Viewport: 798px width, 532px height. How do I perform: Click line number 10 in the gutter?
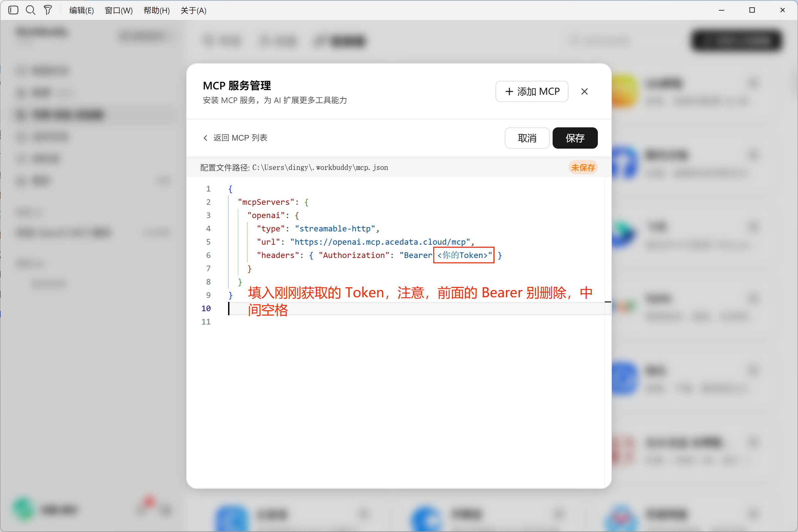point(206,309)
